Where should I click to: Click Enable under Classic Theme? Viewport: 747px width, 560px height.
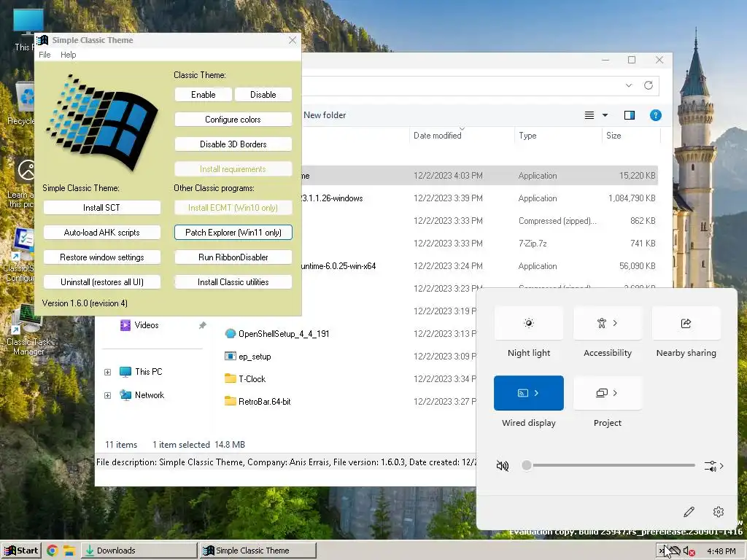204,94
